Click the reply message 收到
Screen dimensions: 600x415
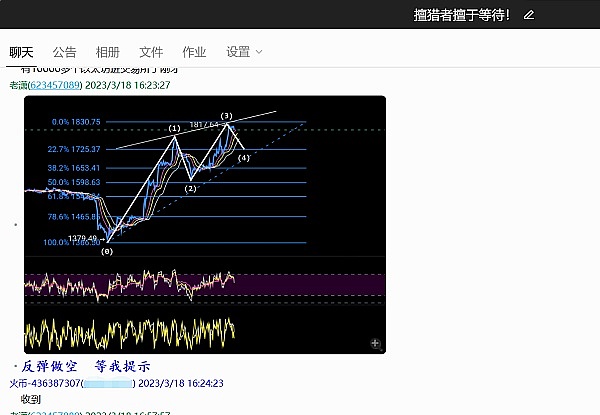[x=31, y=399]
